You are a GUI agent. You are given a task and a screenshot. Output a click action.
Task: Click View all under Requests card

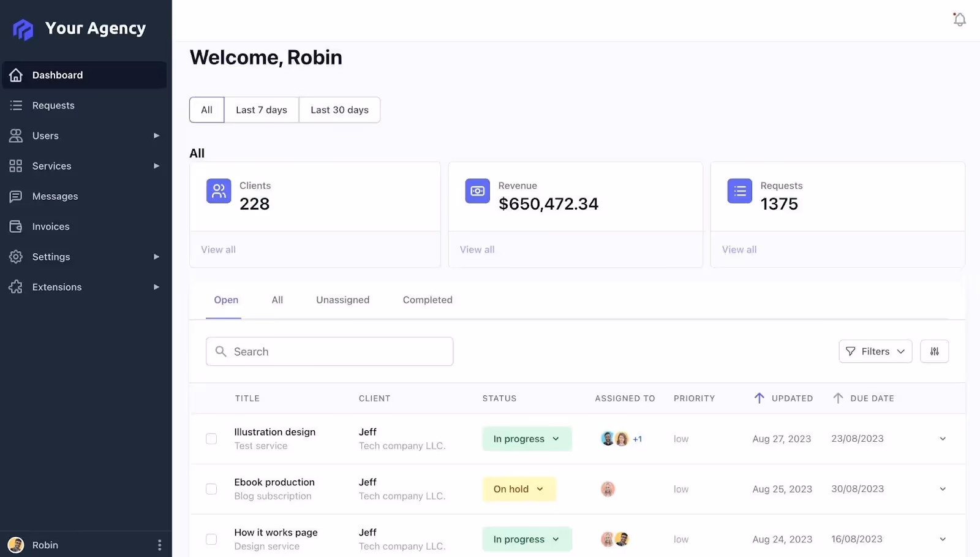(739, 249)
